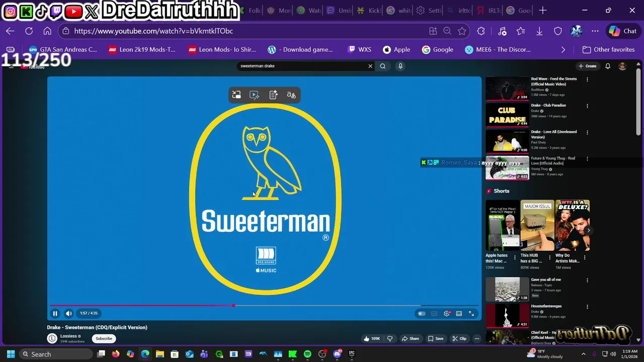Open Edge zoom out magnifier
Screen dimensions: 644x362
click(447, 31)
